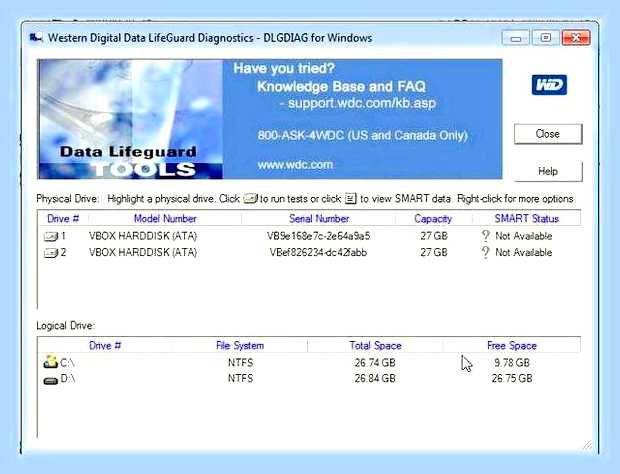Screen dimensions: 620x474
Task: Click Not Available status for drive 2
Action: pos(524,252)
